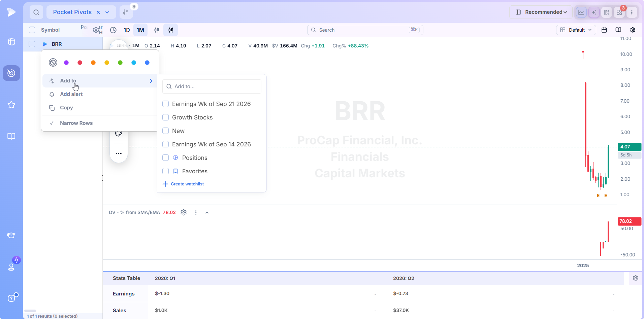Click Create watchlist link
This screenshot has width=644, height=319.
pyautogui.click(x=184, y=184)
